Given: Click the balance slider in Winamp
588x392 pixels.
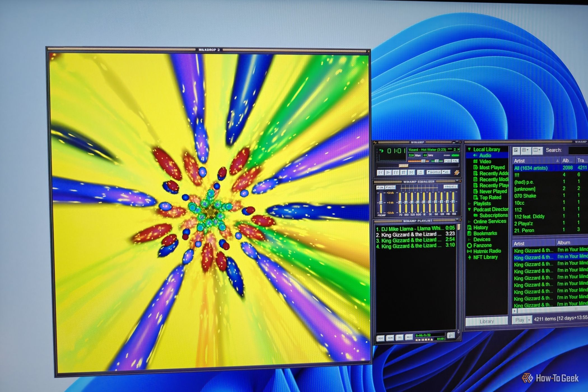Looking at the screenshot, I should click(x=437, y=161).
